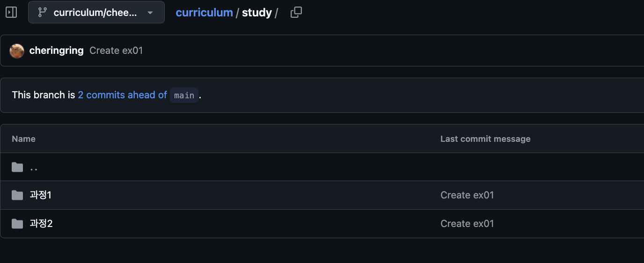Click the main branch label
Screen dimensions: 644x263
coord(184,95)
